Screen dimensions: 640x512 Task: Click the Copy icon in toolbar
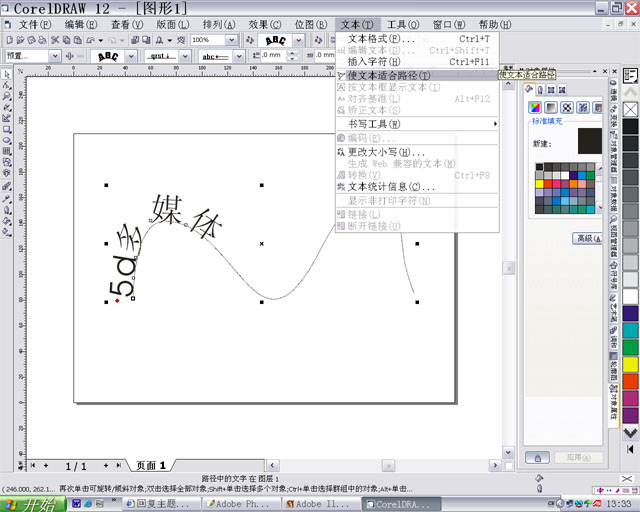66,40
